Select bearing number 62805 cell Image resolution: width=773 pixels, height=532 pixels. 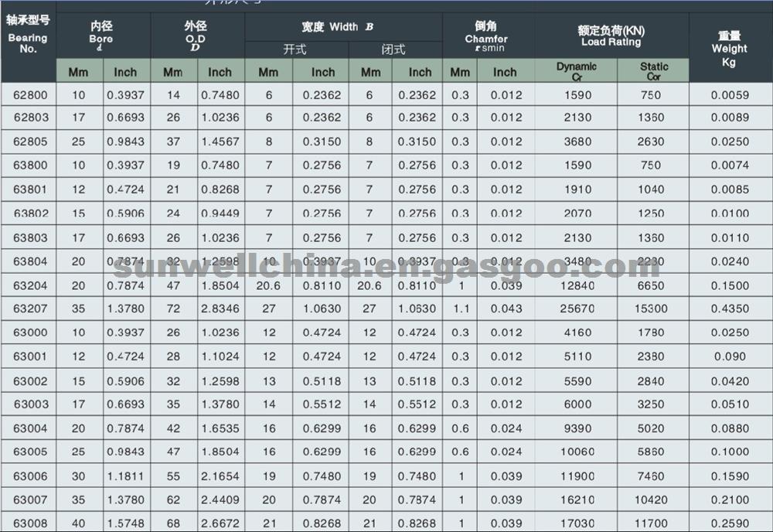[x=29, y=142]
